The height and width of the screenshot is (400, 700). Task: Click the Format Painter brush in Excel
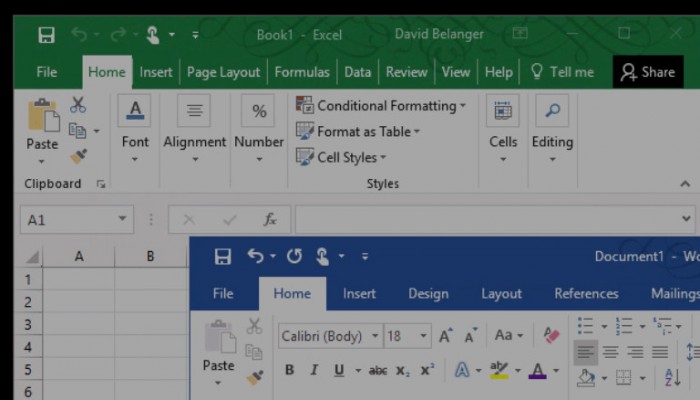(78, 156)
